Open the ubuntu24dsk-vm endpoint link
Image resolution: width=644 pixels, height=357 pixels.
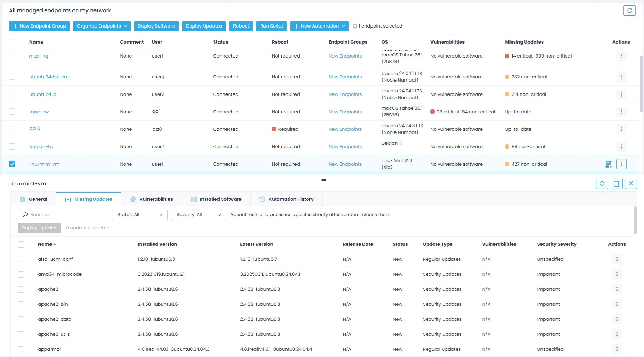pos(49,77)
